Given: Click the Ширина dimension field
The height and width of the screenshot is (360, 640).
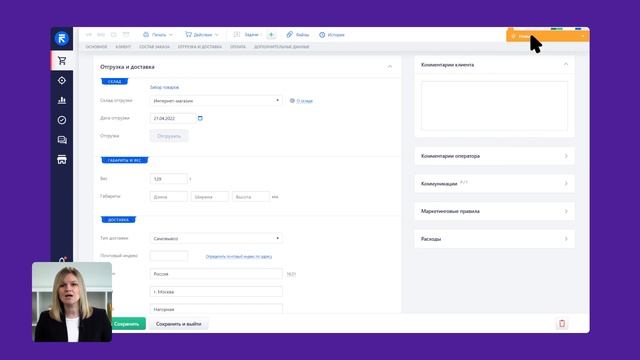Looking at the screenshot, I should (210, 197).
